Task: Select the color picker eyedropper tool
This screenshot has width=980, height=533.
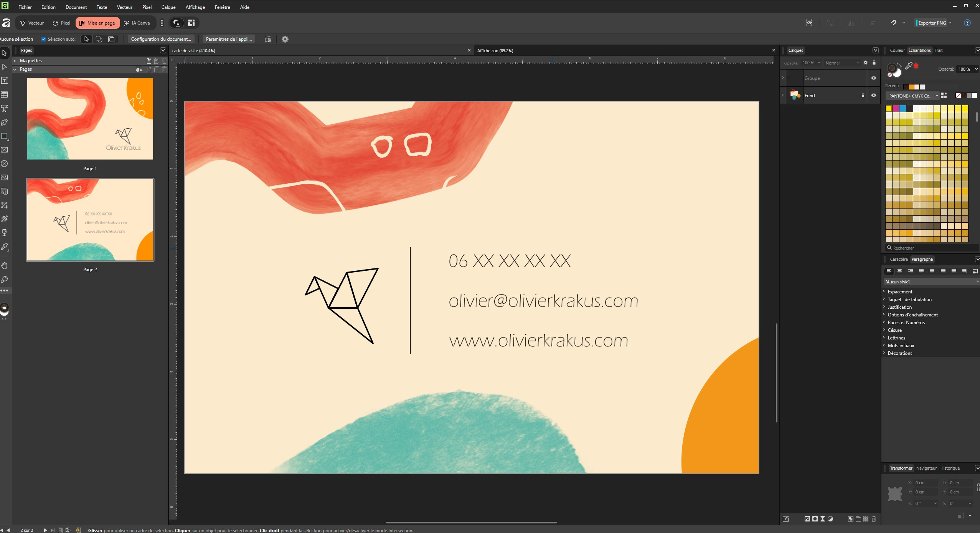Action: 5,247
